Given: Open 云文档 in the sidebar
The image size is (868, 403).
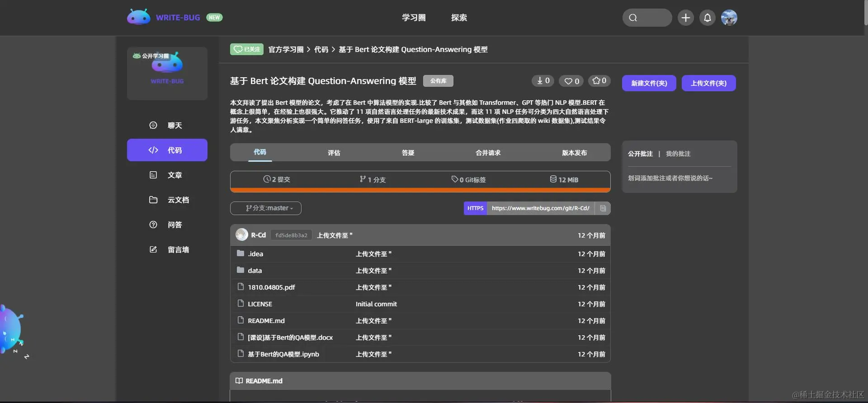Looking at the screenshot, I should (x=167, y=200).
